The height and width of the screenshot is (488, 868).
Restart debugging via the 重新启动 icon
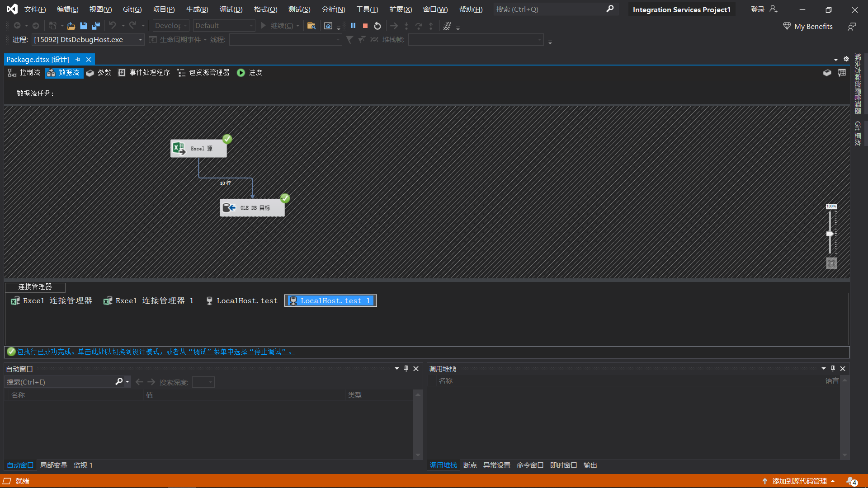tap(377, 26)
